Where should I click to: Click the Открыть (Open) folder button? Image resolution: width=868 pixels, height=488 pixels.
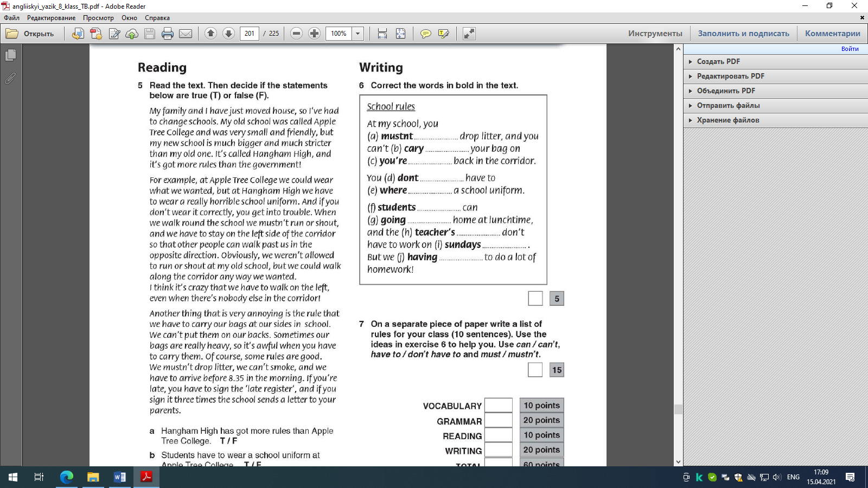pyautogui.click(x=30, y=34)
